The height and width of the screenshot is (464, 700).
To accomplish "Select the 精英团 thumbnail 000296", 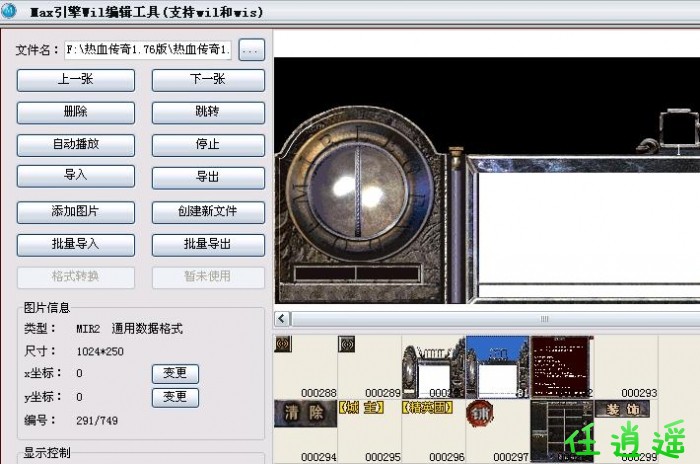I will (x=433, y=431).
